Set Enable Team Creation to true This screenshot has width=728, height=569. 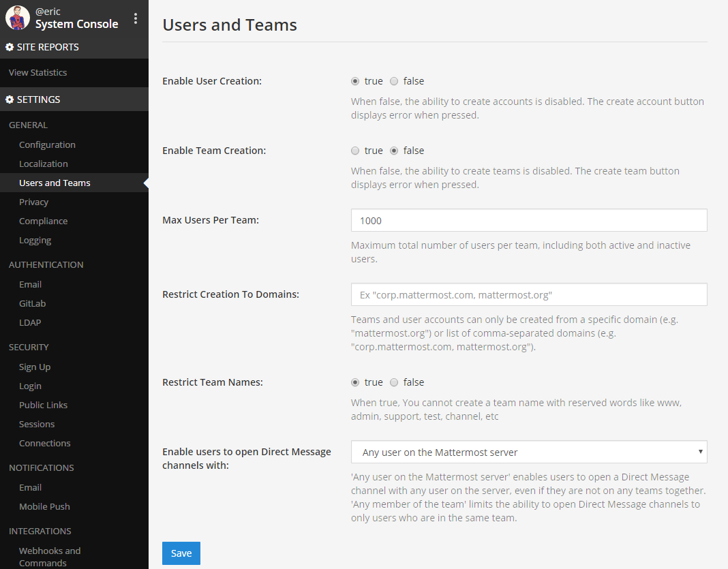tap(355, 151)
